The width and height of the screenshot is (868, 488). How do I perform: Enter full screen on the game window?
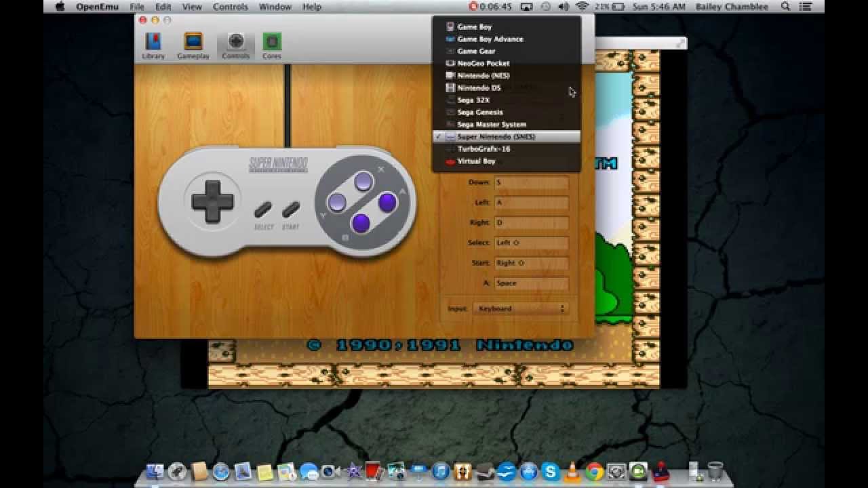pos(680,43)
